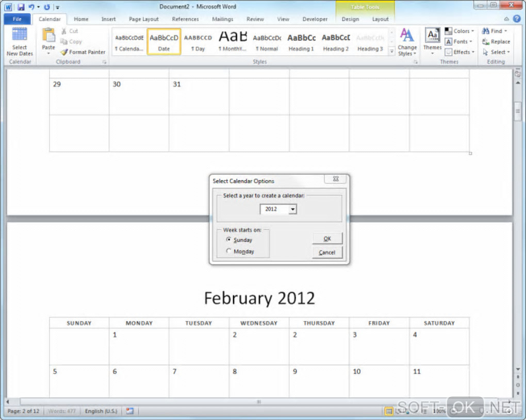The width and height of the screenshot is (526, 420).
Task: Open the Developer tab
Action: tap(315, 19)
